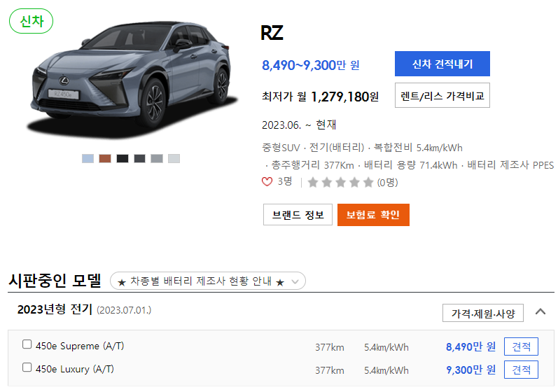Click the first rating star
Image resolution: width=558 pixels, height=392 pixels.
coord(313,183)
